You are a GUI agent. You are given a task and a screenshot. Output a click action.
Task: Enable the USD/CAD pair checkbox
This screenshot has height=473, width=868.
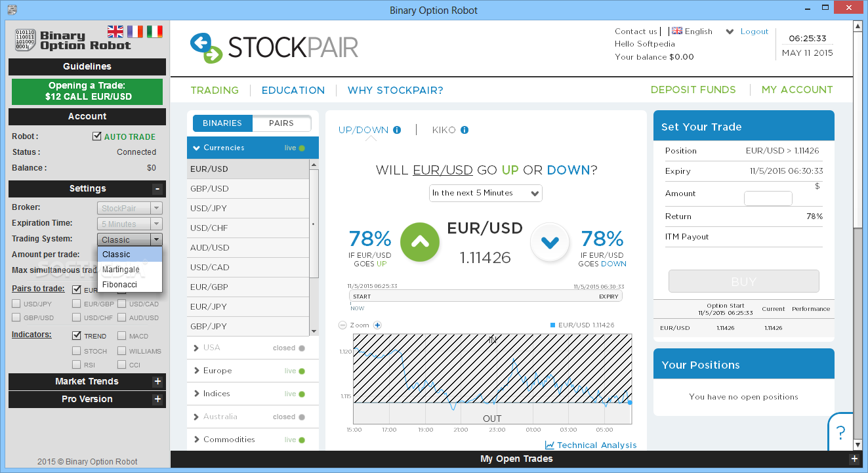coord(122,304)
